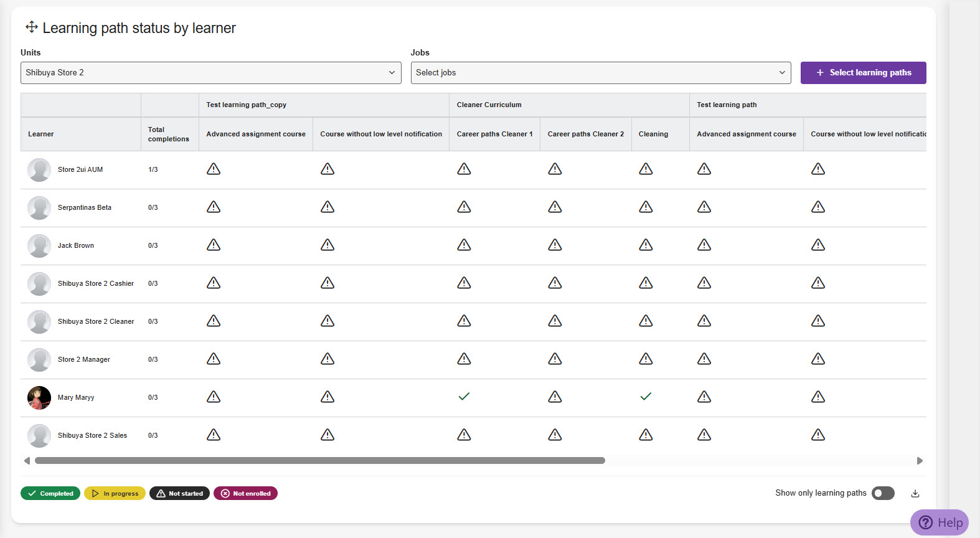Open the Units dropdown showing Shibuya Store 2
The width and height of the screenshot is (980, 538).
(x=211, y=73)
